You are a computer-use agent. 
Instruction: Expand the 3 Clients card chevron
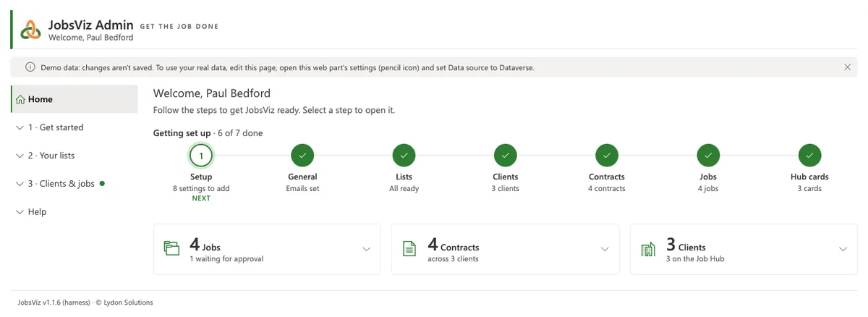(843, 249)
